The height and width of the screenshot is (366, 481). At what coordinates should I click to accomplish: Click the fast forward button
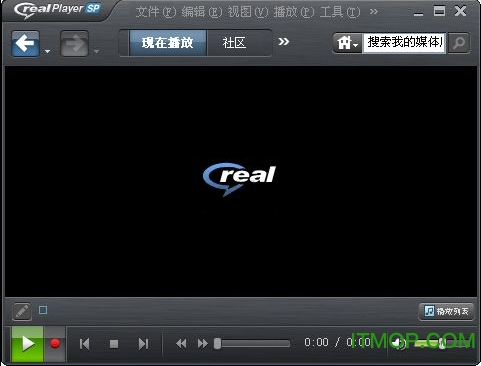click(x=202, y=343)
